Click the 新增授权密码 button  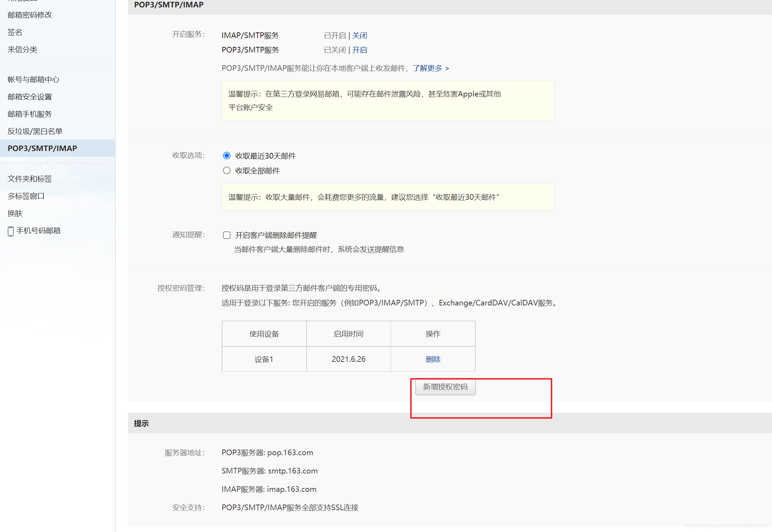point(445,387)
